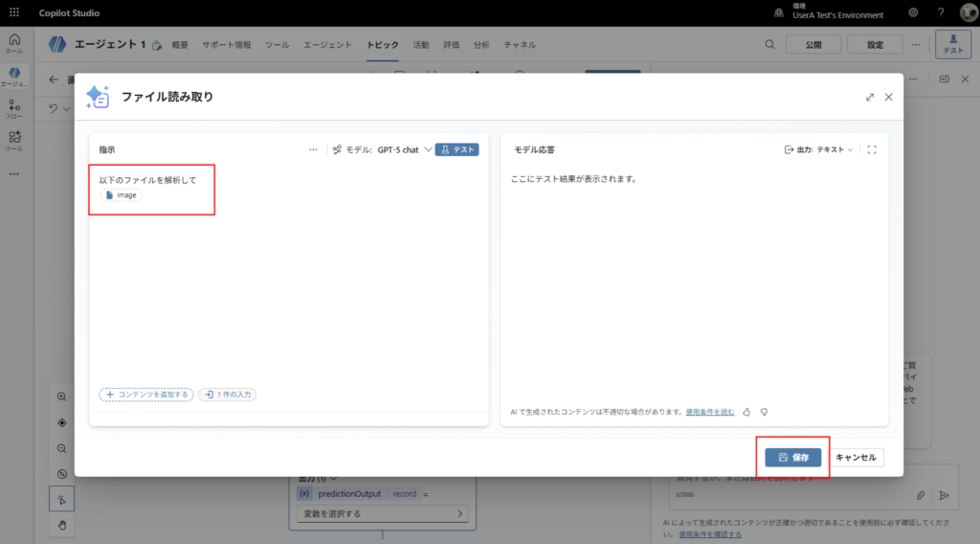Click the 公開 publish button
The width and height of the screenshot is (980, 544).
813,44
